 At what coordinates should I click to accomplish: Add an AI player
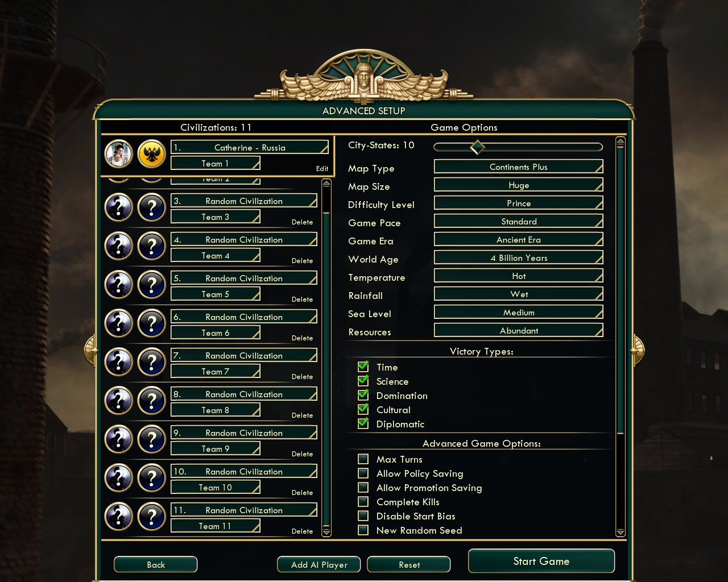pyautogui.click(x=319, y=564)
